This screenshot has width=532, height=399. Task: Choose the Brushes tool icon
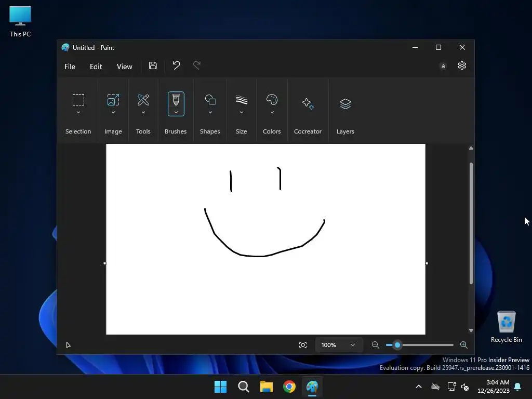(x=176, y=100)
